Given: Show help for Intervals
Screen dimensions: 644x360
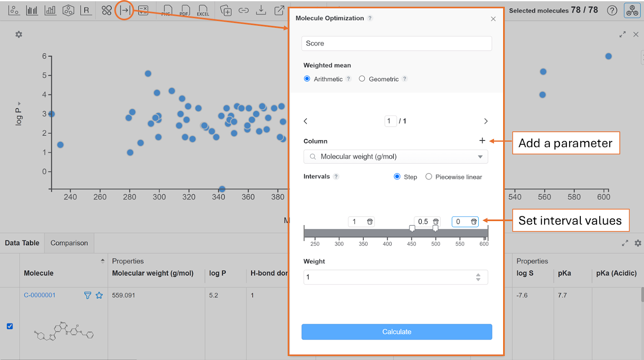Looking at the screenshot, I should [336, 176].
